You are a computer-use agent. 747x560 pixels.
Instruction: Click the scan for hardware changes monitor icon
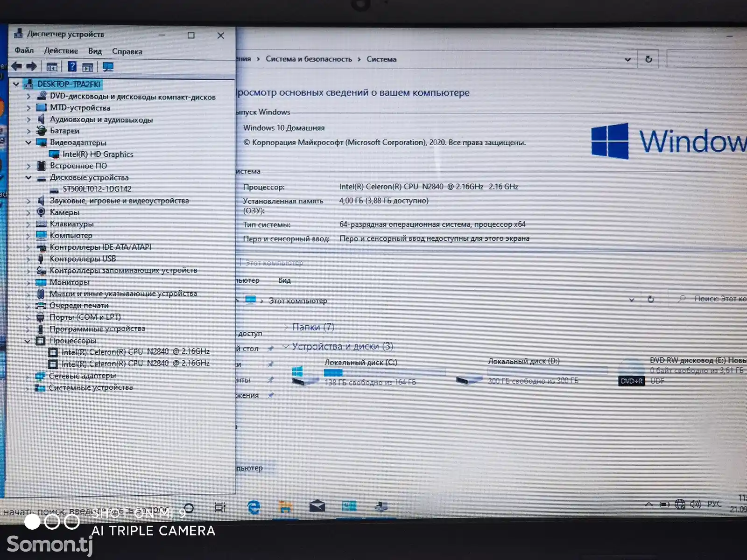click(x=108, y=67)
